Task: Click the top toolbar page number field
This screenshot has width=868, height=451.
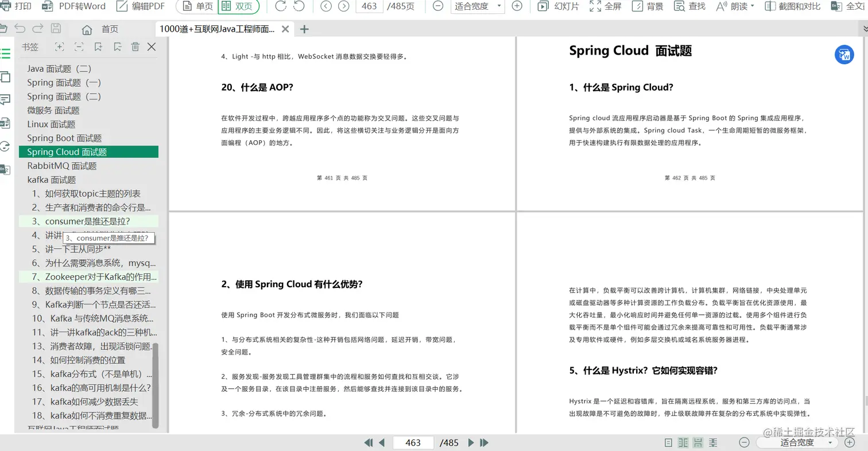Action: pos(370,6)
